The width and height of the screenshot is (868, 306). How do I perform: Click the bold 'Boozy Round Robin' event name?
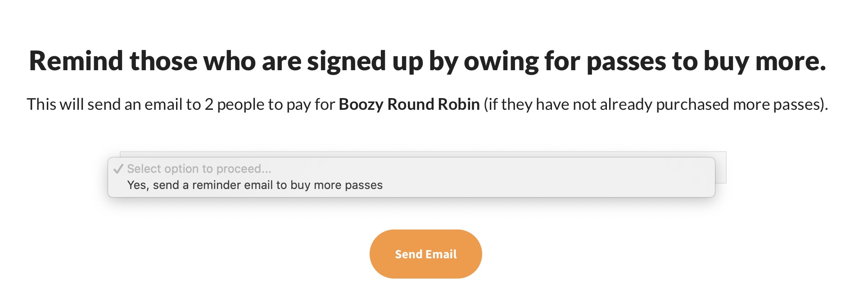pos(409,104)
